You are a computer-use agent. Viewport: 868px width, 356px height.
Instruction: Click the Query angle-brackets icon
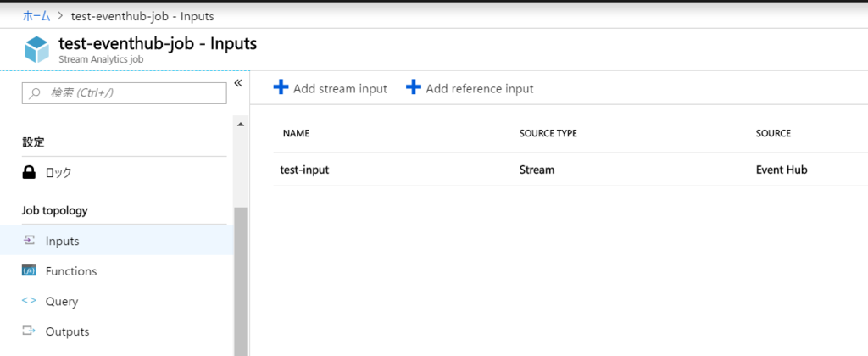pyautogui.click(x=29, y=301)
